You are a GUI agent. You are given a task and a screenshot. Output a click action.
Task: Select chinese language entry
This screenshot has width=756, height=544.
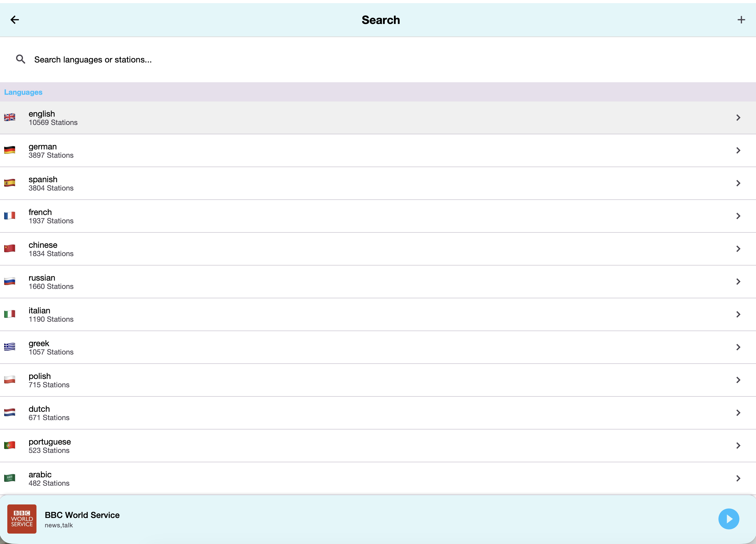51,249
